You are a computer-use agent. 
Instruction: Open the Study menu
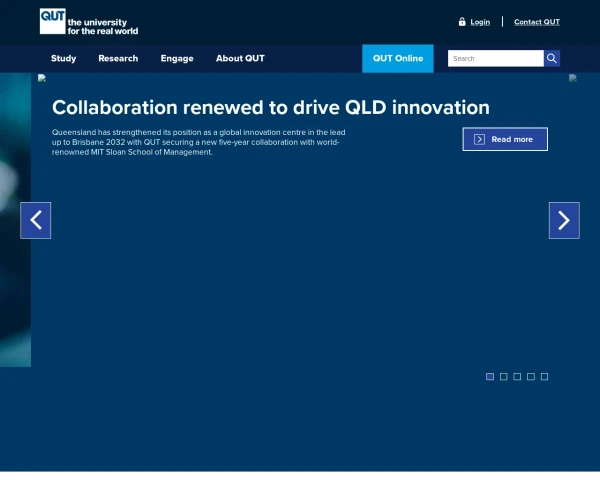64,59
